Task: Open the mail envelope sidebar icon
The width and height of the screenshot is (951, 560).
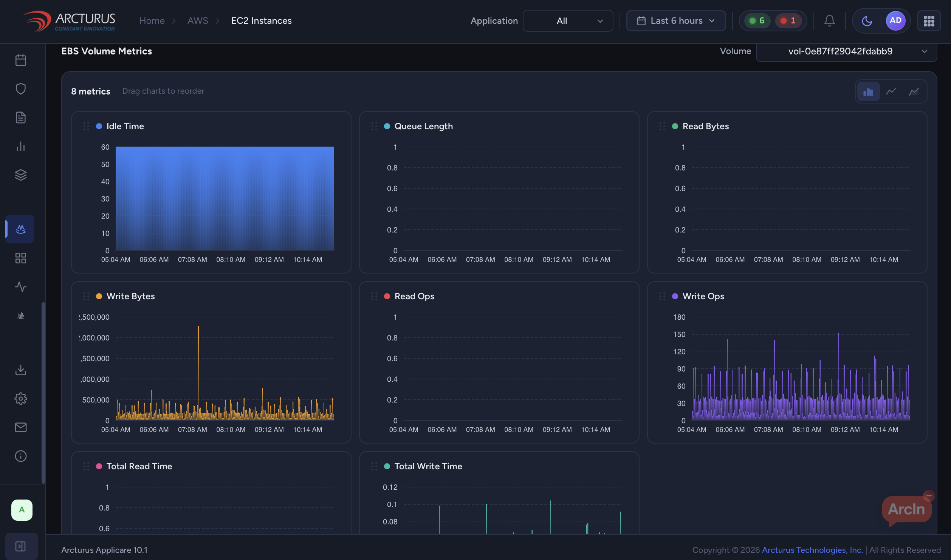Action: (21, 427)
